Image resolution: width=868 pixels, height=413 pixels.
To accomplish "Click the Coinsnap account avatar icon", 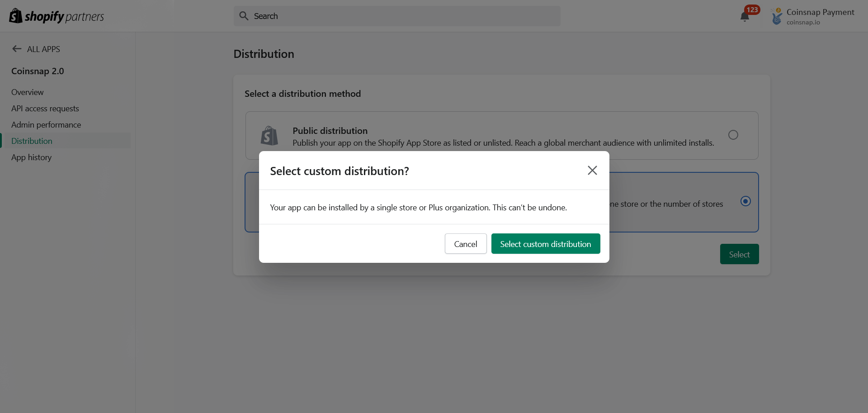I will (777, 16).
